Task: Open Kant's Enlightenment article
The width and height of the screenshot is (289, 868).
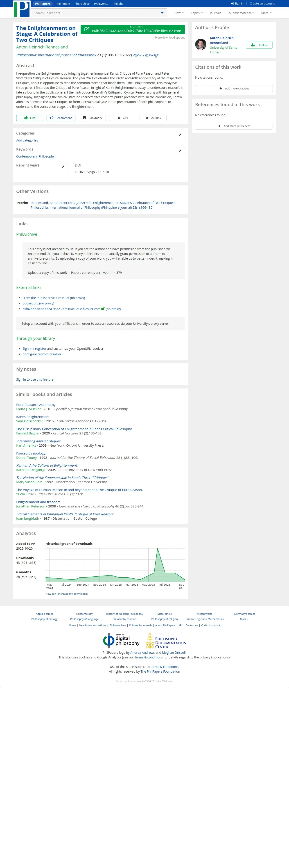Action: pyautogui.click(x=33, y=417)
